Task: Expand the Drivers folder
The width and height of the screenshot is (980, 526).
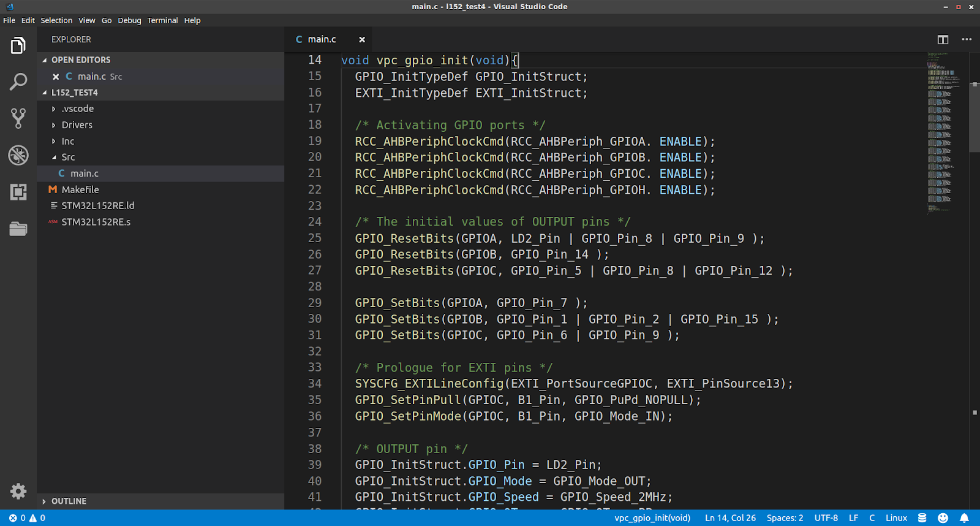Action: click(77, 125)
